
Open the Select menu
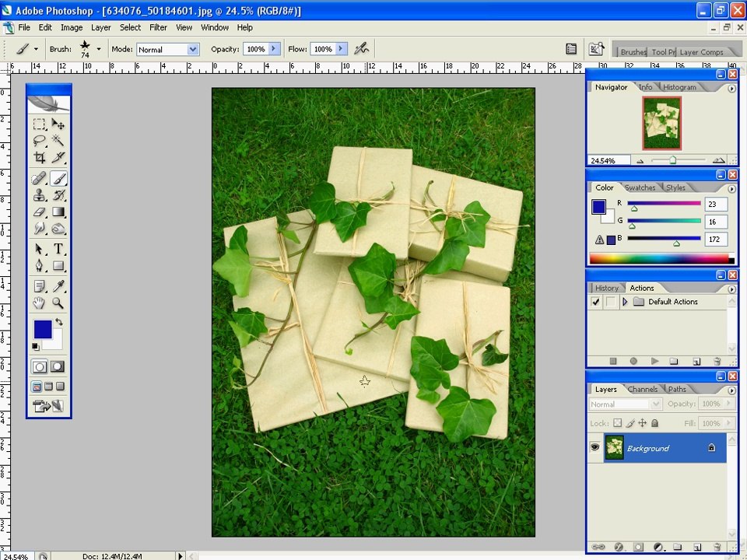(130, 28)
